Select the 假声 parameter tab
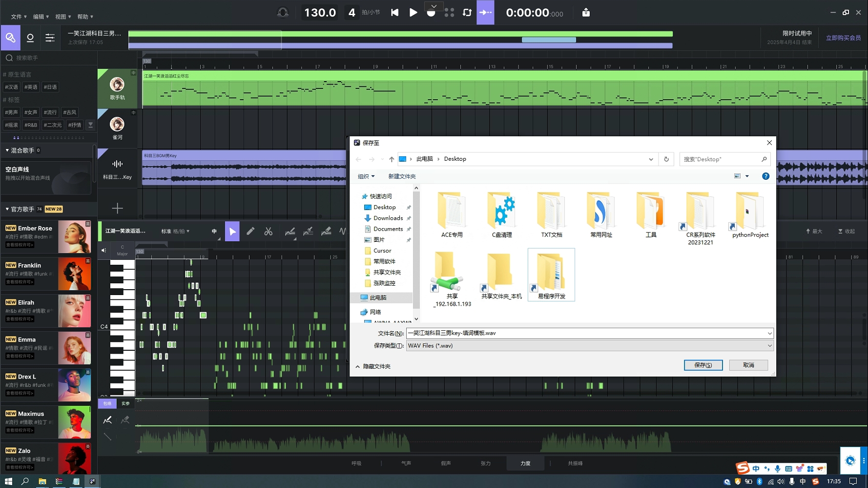The width and height of the screenshot is (868, 488). tap(446, 464)
